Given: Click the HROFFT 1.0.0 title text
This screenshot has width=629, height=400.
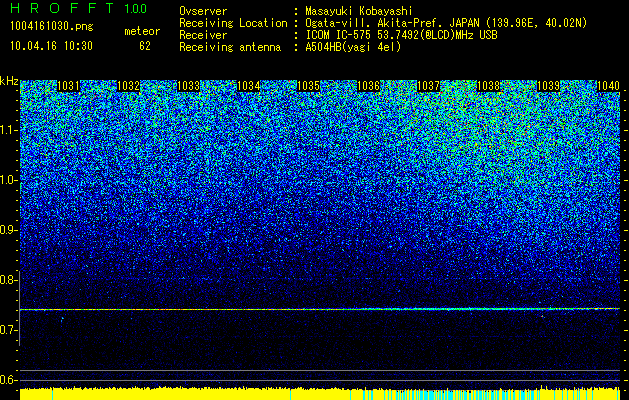Looking at the screenshot, I should [x=79, y=8].
